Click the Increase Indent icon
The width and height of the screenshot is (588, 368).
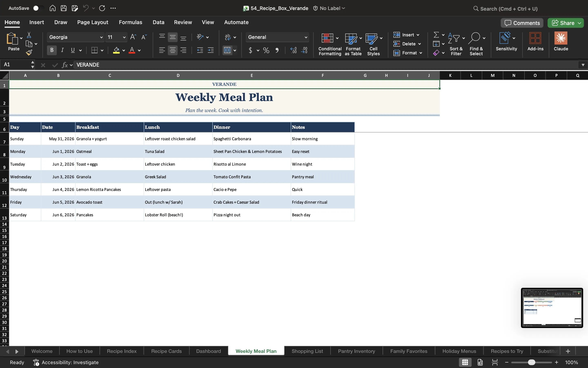211,50
